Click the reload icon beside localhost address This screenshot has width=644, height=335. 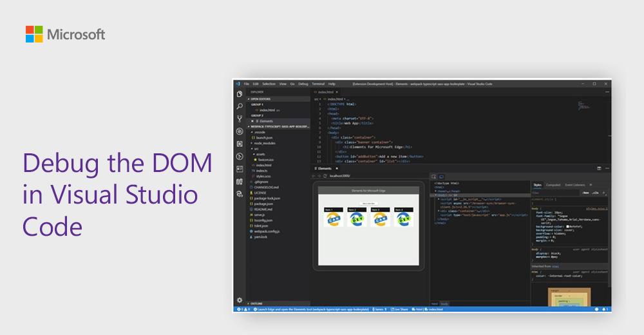click(x=325, y=176)
